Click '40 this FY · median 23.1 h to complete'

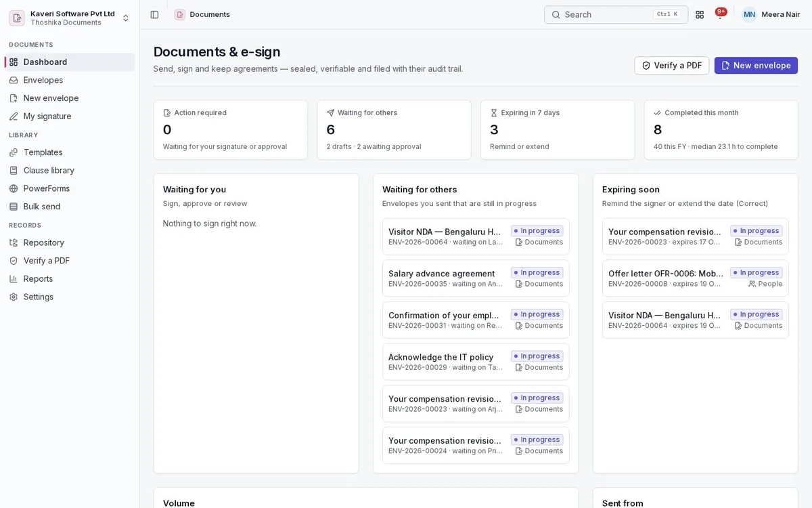point(716,147)
